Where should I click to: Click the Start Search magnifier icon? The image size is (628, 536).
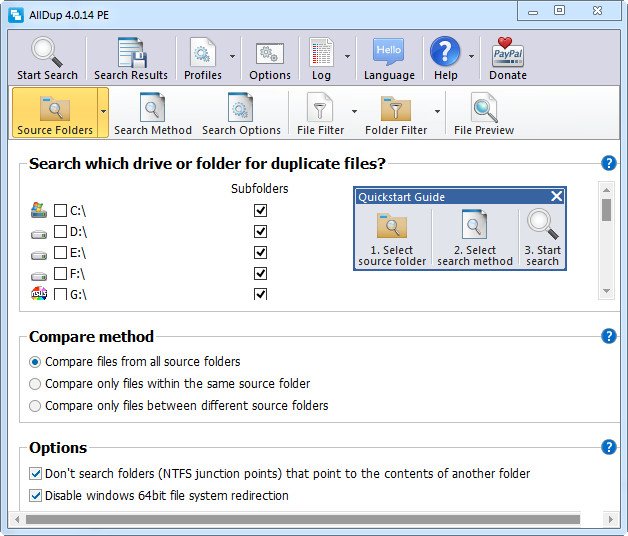point(47,54)
